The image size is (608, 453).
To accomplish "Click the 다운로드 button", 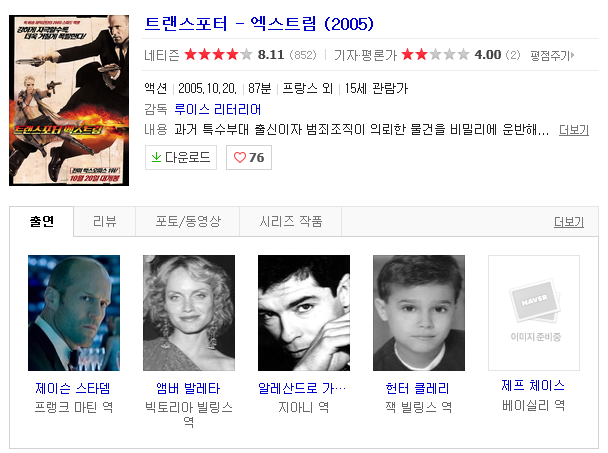I will (181, 157).
